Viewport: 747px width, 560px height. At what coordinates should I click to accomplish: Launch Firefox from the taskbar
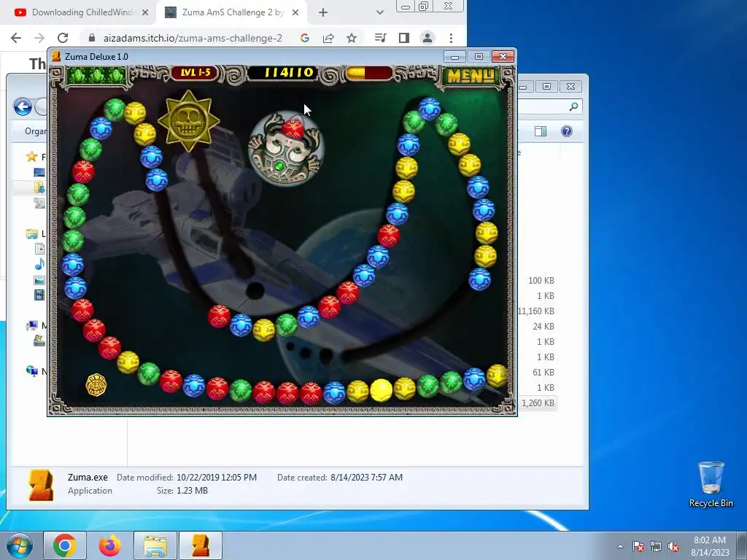[110, 545]
